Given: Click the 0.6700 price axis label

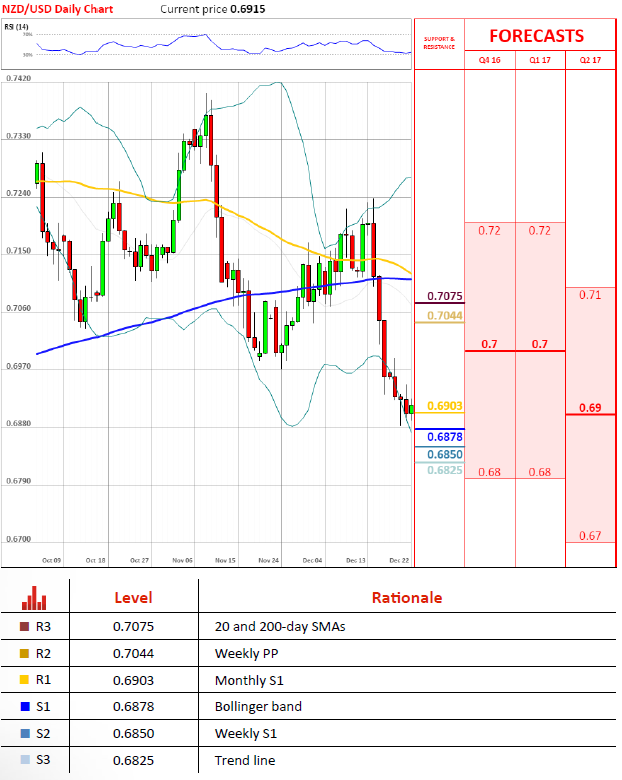Looking at the screenshot, I should click(18, 539).
